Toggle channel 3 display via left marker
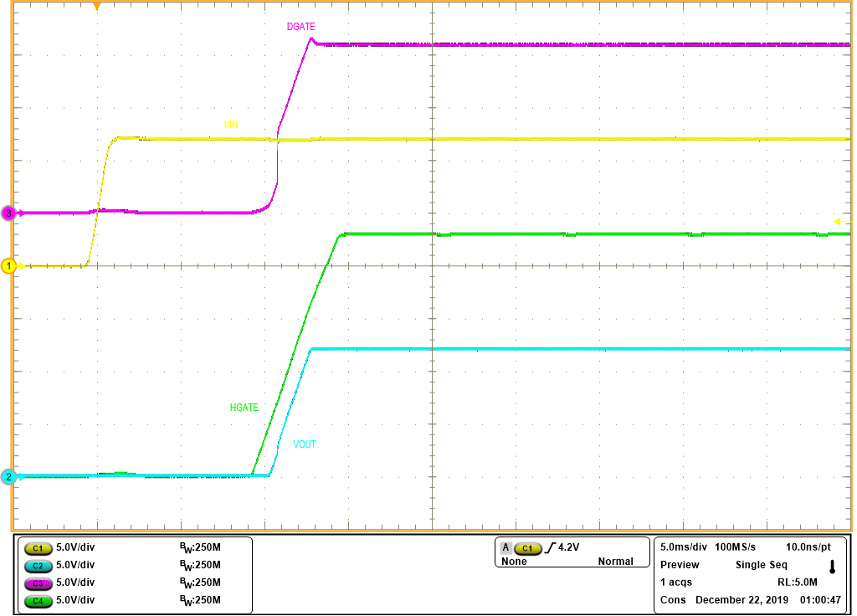This screenshot has height=616, width=857. tap(7, 212)
